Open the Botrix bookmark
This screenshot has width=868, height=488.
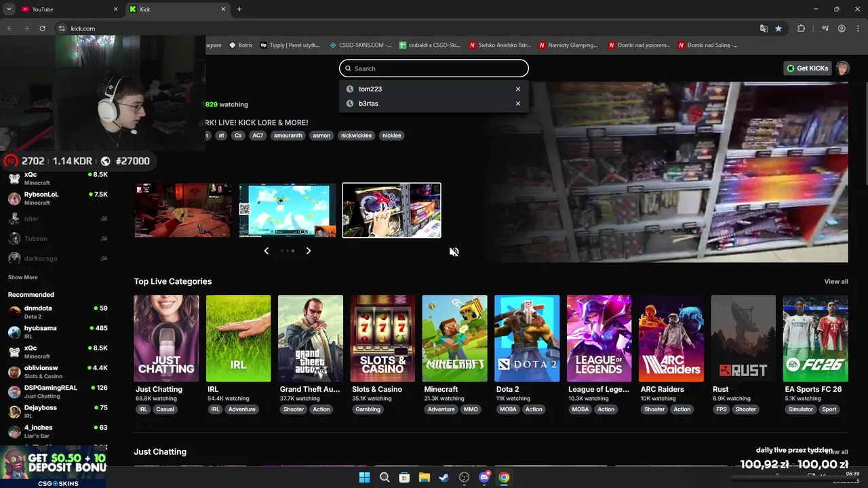click(241, 45)
